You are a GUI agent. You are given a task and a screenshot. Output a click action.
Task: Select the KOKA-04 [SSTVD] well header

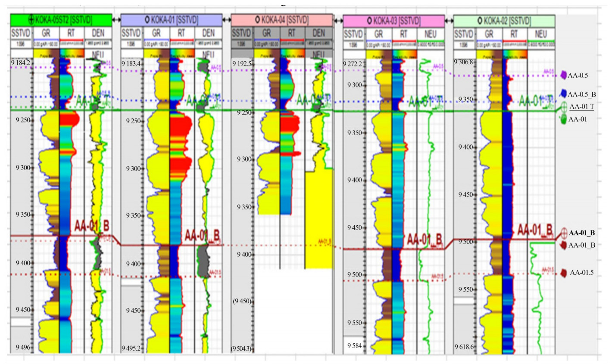coord(282,20)
